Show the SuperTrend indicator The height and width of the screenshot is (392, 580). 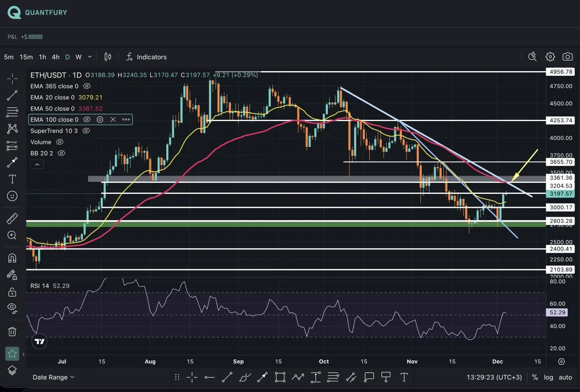[x=86, y=131]
